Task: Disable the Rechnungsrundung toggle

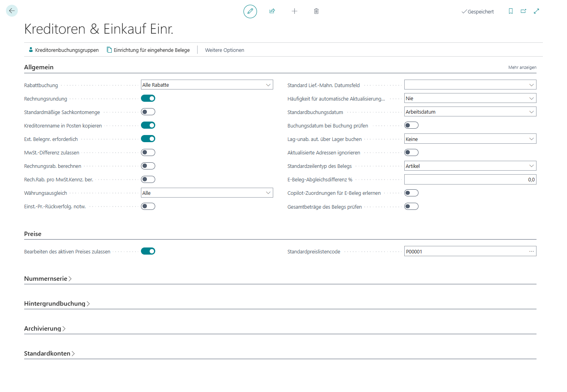Action: (148, 98)
